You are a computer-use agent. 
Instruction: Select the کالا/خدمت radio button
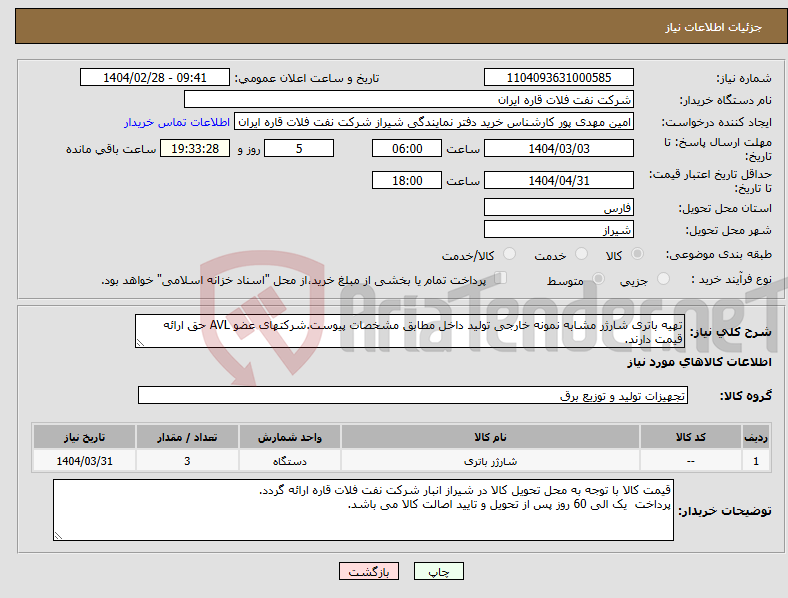tap(510, 254)
